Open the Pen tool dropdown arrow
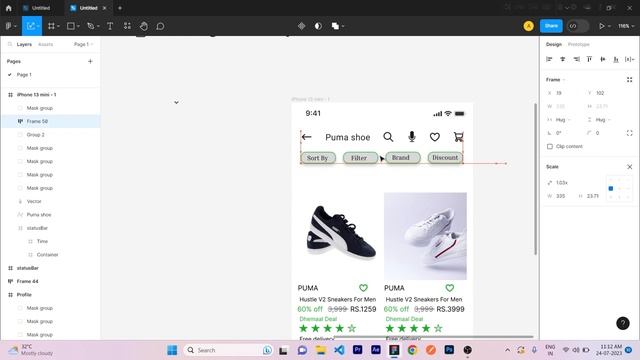 [x=98, y=26]
